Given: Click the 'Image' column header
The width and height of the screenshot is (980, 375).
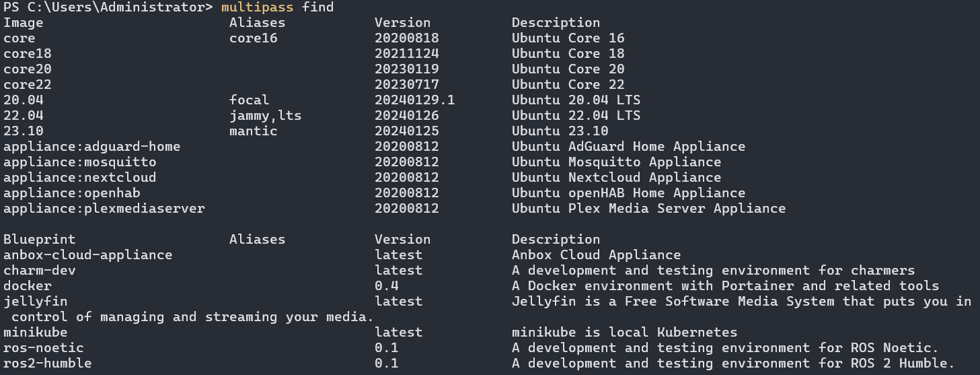Looking at the screenshot, I should coord(24,22).
